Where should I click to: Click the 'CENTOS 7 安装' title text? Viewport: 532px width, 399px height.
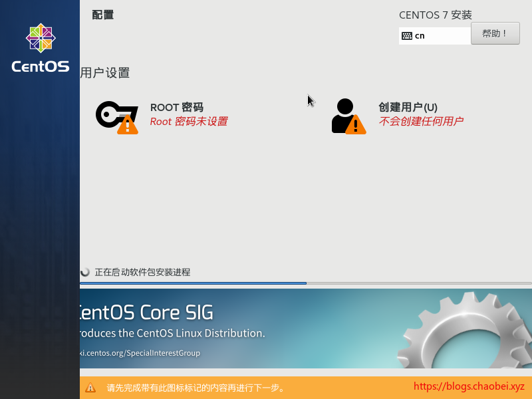pos(436,15)
